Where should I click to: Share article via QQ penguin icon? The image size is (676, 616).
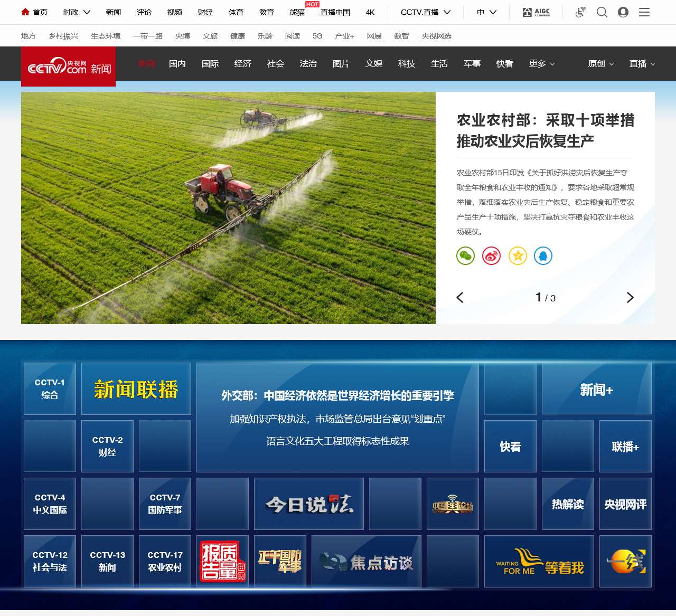coord(543,255)
